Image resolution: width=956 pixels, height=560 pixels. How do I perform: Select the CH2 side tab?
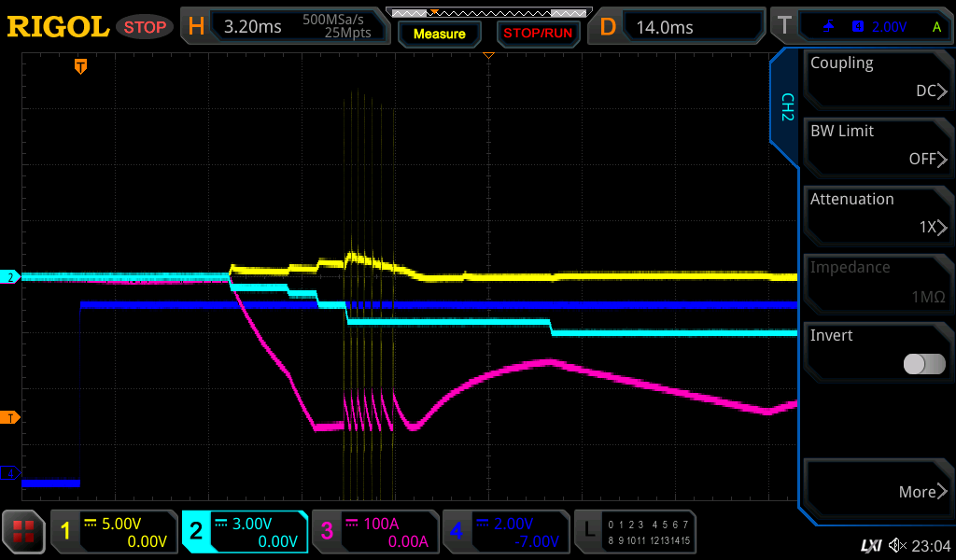click(786, 107)
